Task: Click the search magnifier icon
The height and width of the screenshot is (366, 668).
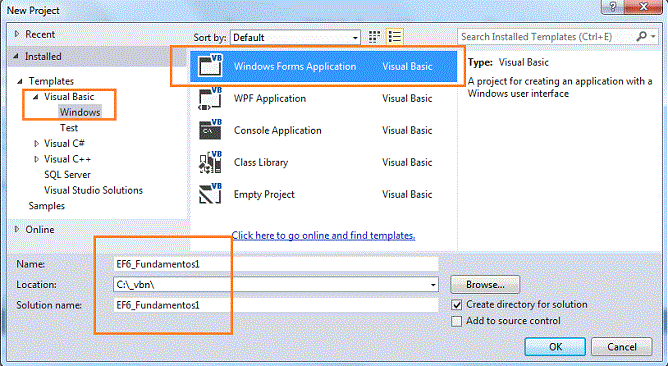Action: (641, 37)
